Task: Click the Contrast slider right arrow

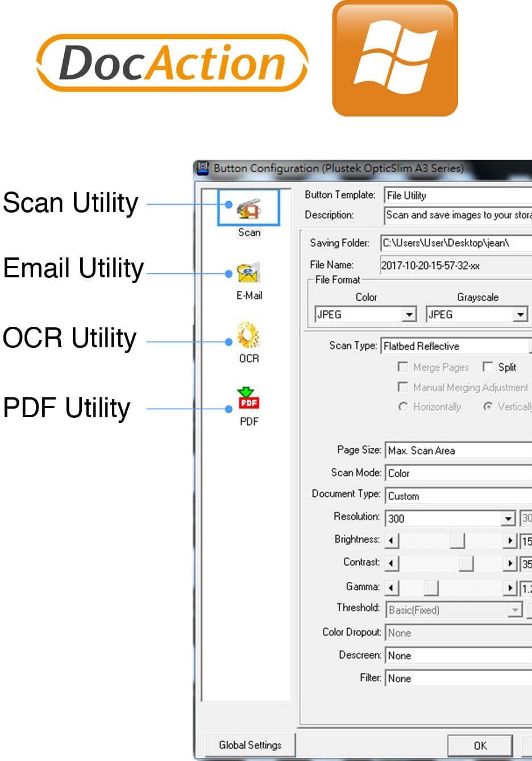Action: click(x=510, y=564)
